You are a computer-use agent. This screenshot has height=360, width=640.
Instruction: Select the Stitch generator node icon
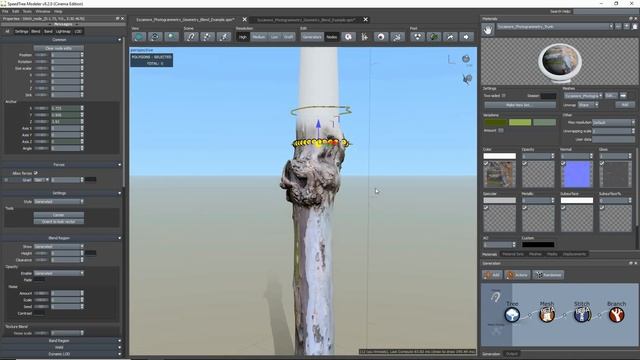point(582,315)
